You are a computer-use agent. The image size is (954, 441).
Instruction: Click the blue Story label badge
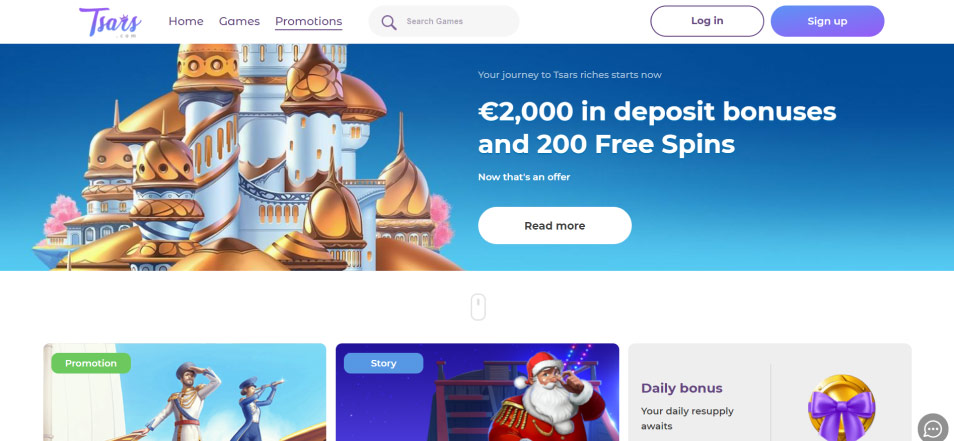tap(383, 363)
